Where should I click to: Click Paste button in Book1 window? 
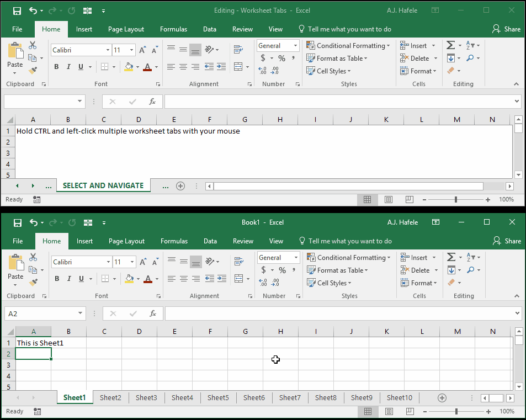[x=15, y=270]
